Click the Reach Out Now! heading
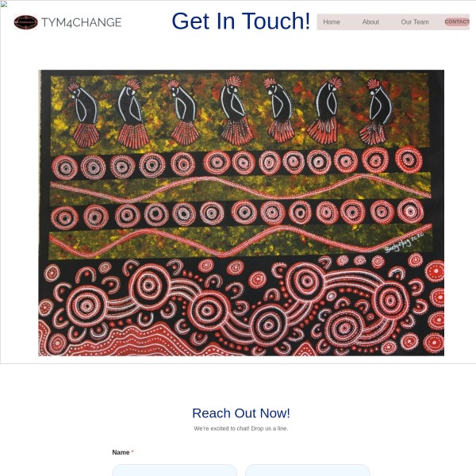Screen dimensions: 476x476 [241, 413]
